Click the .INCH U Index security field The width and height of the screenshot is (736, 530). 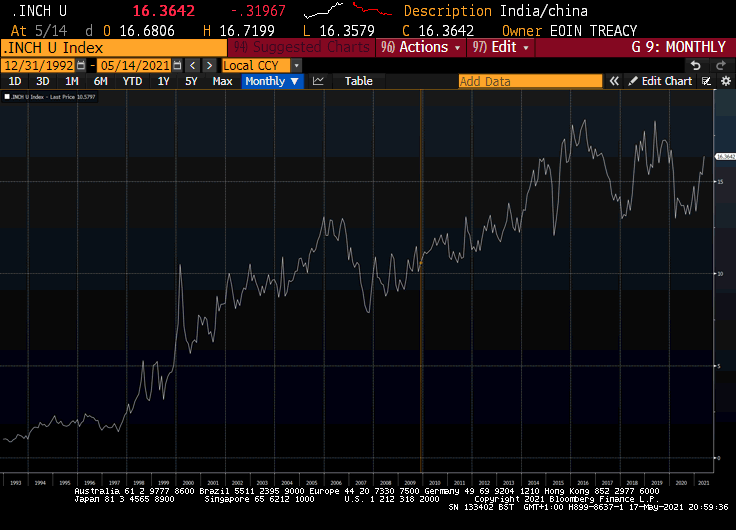(114, 47)
